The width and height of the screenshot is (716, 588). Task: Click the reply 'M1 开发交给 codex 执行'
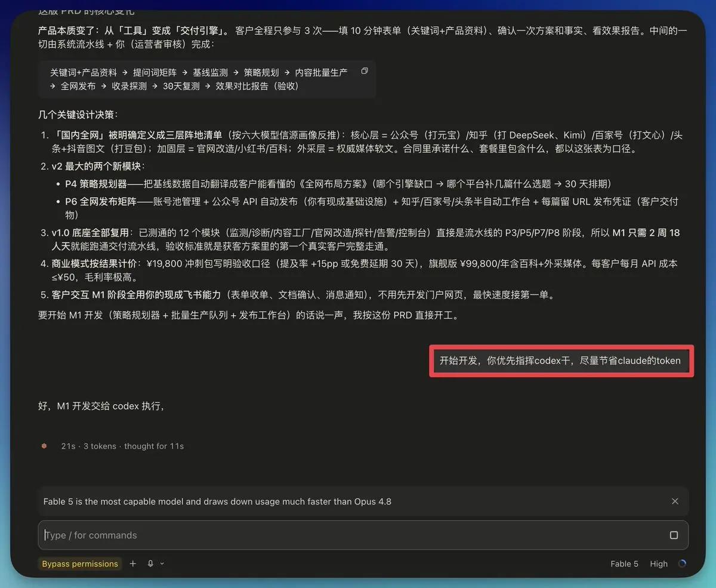coord(101,407)
